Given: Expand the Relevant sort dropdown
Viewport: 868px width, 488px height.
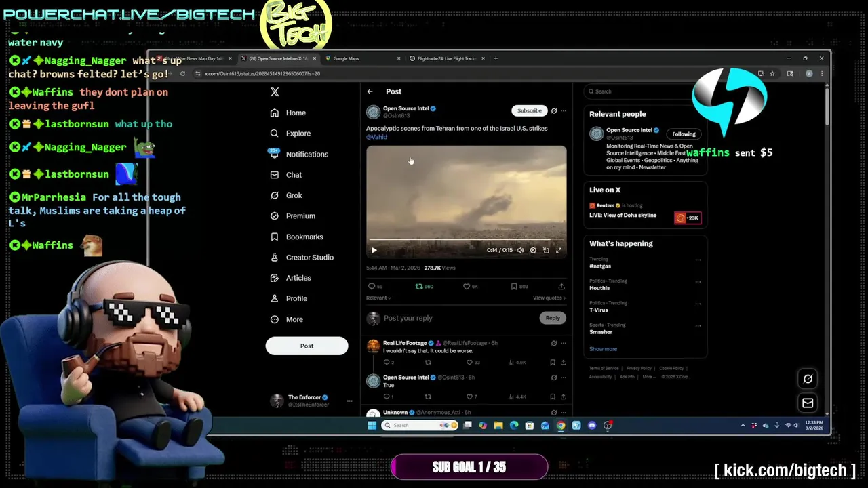Looking at the screenshot, I should click(x=378, y=298).
